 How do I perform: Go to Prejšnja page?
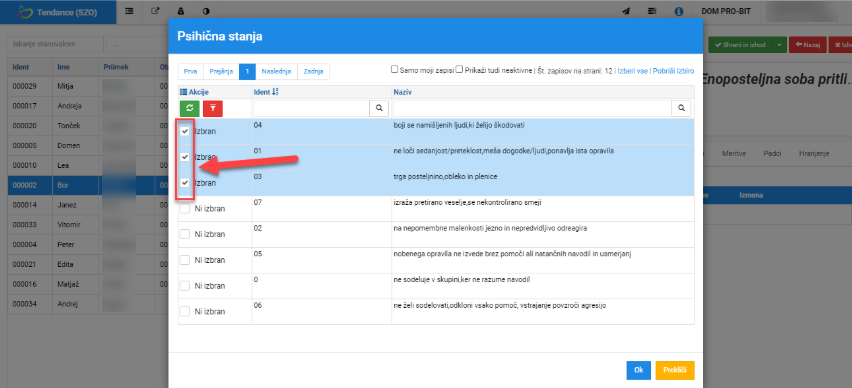pyautogui.click(x=221, y=71)
